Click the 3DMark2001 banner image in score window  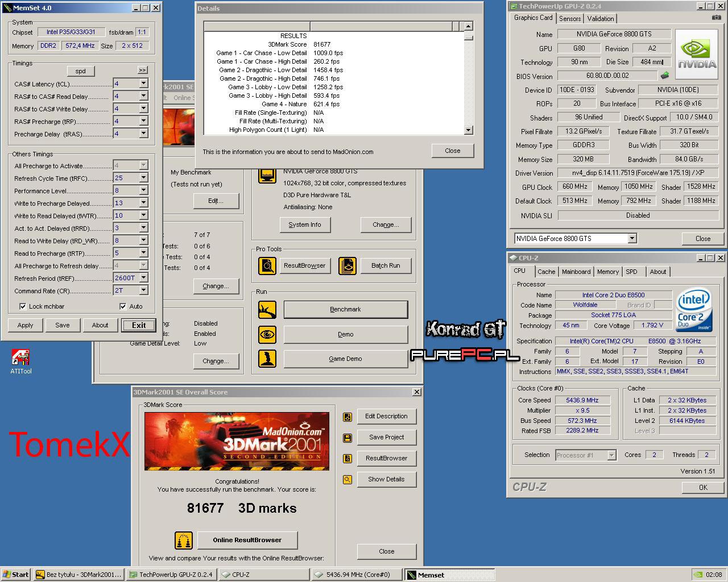(237, 441)
